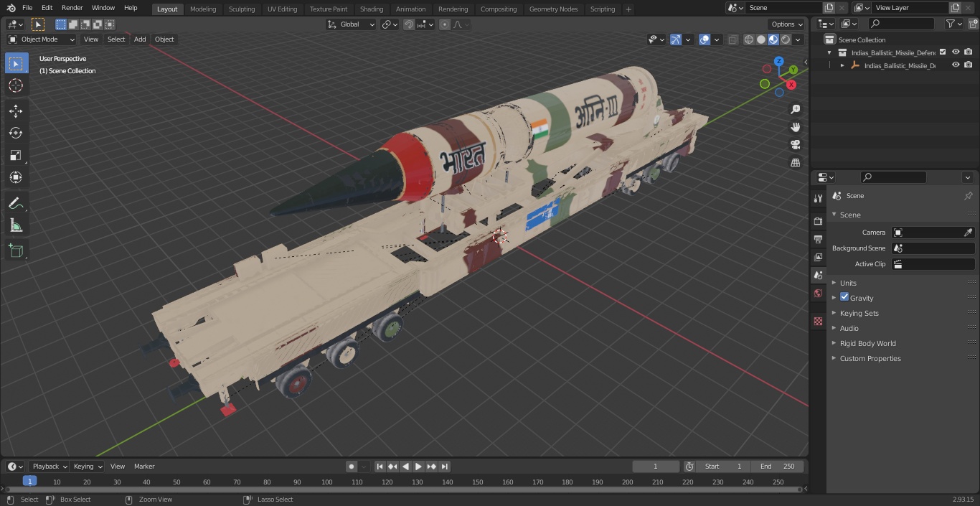980x506 pixels.
Task: Open the Playback dropdown in timeline
Action: coord(49,467)
